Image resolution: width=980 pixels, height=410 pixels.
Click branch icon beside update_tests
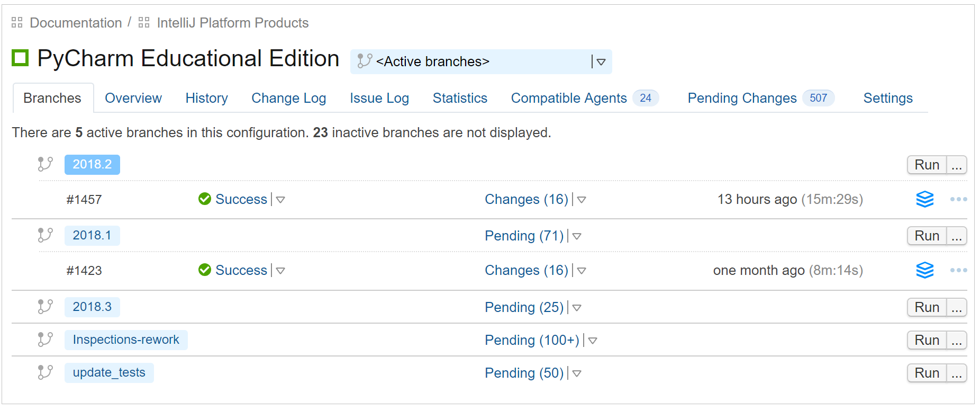46,372
